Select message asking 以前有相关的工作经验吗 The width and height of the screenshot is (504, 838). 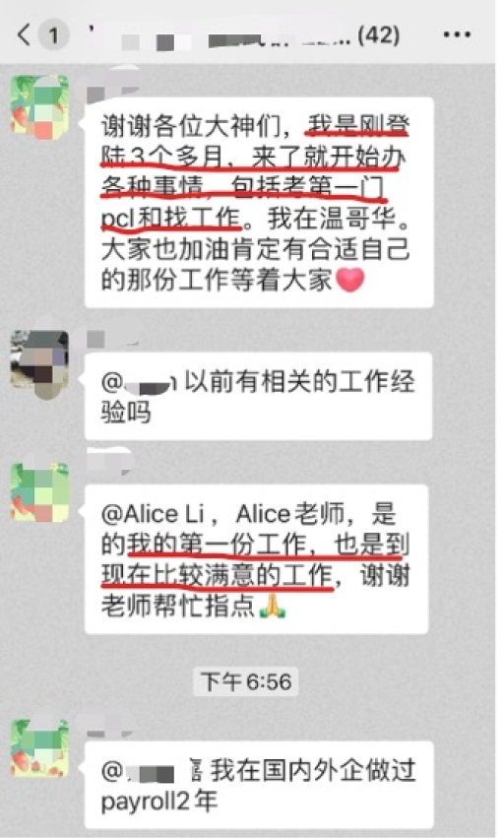click(x=258, y=397)
